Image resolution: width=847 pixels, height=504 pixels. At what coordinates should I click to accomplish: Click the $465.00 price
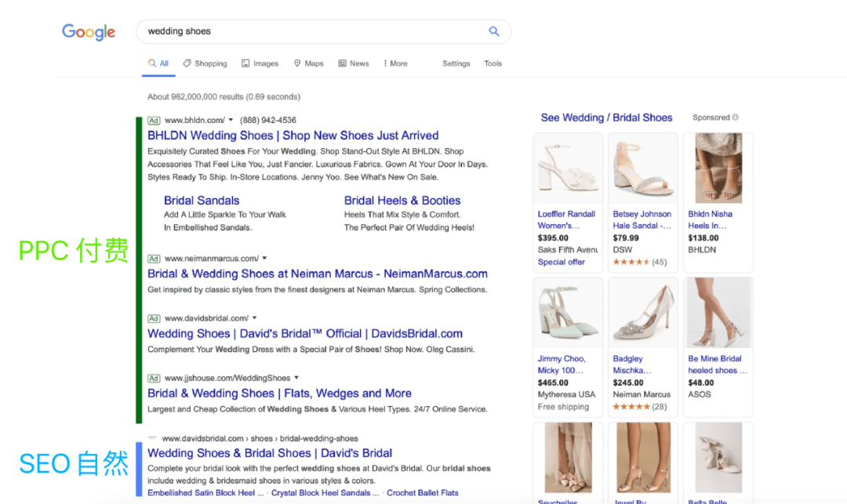pos(553,383)
